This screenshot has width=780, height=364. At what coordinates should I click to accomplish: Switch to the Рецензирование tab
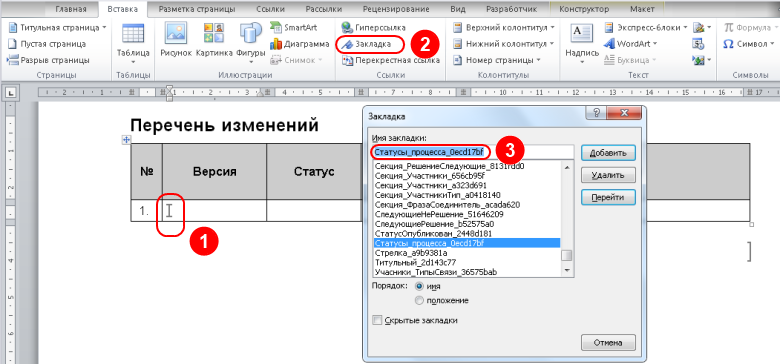(x=396, y=9)
